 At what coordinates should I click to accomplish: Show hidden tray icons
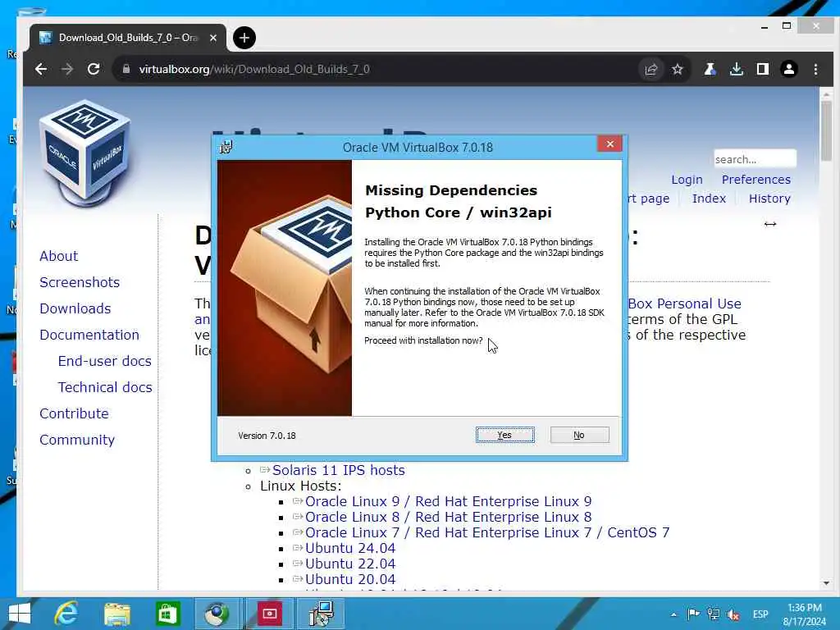673,614
